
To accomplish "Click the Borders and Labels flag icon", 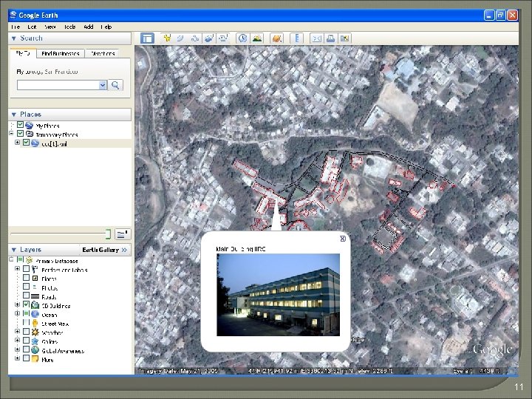I will point(35,270).
